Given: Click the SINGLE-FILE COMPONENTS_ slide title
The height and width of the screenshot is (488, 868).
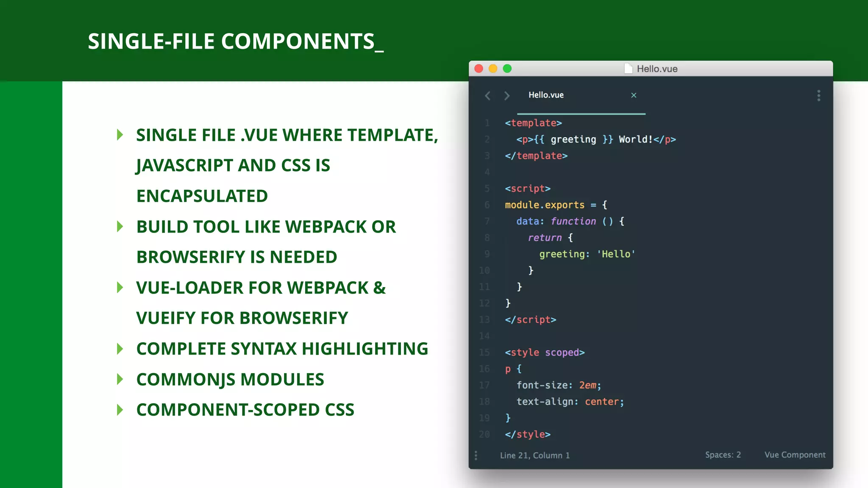Looking at the screenshot, I should (x=236, y=42).
